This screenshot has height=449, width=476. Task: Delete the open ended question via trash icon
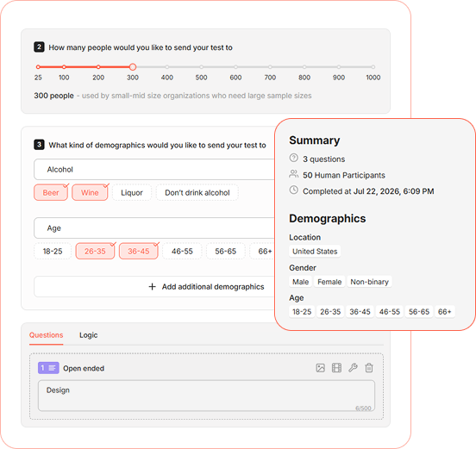pos(369,368)
